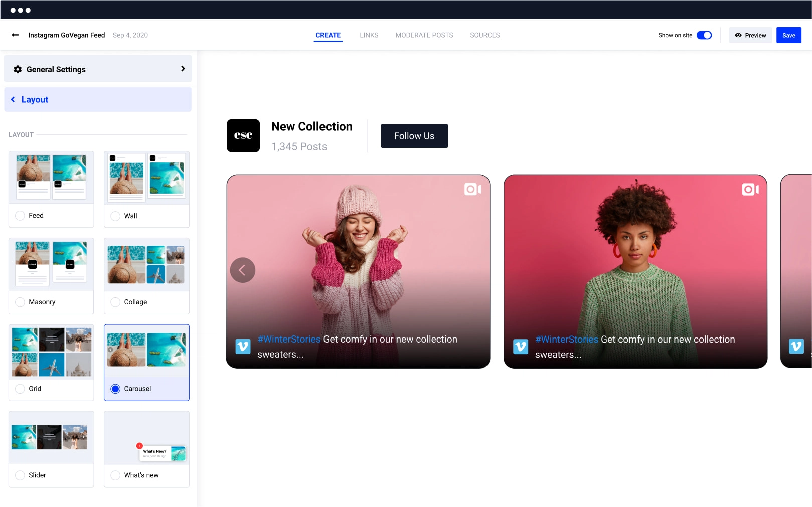Collapse the Layout section chevron
Image resolution: width=812 pixels, height=507 pixels.
click(13, 100)
